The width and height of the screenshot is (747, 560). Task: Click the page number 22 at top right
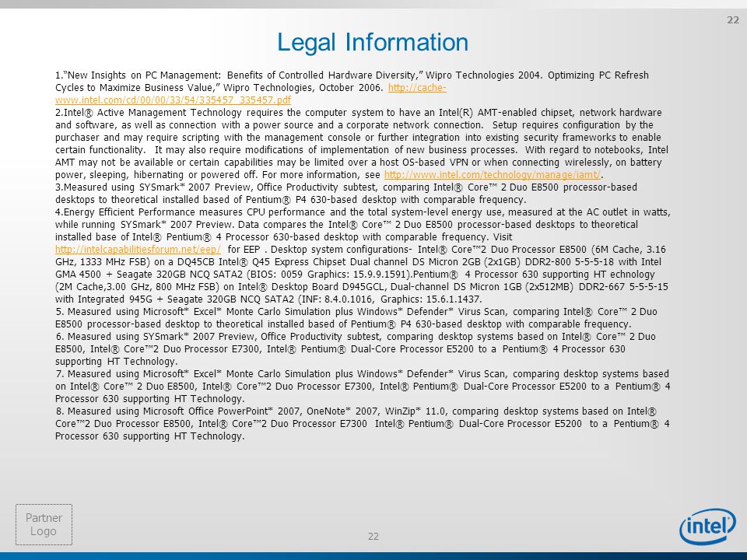tap(733, 20)
